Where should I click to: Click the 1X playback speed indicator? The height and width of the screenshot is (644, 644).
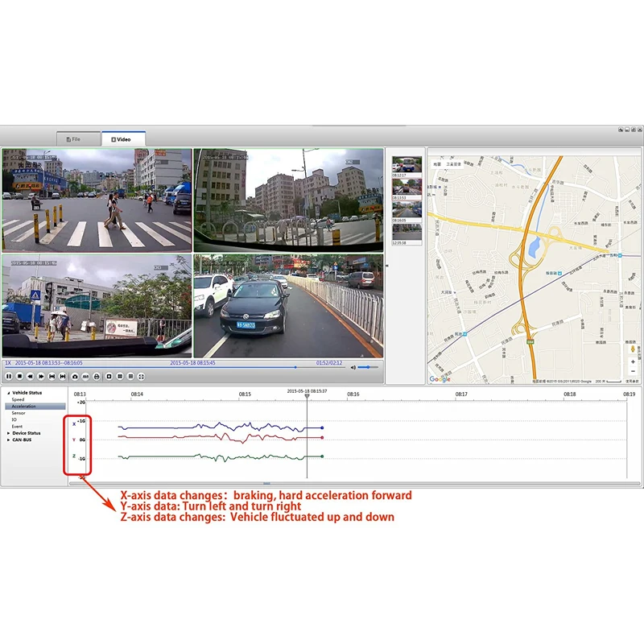pos(8,363)
